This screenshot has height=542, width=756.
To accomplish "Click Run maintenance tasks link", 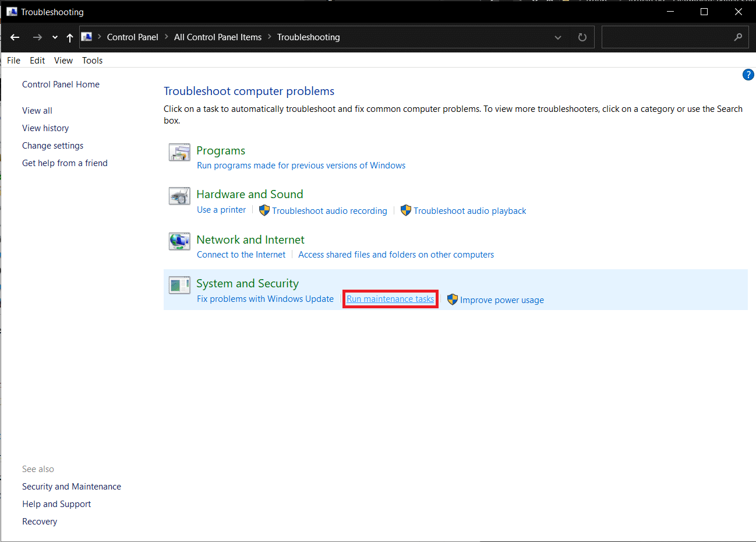I will pyautogui.click(x=390, y=299).
